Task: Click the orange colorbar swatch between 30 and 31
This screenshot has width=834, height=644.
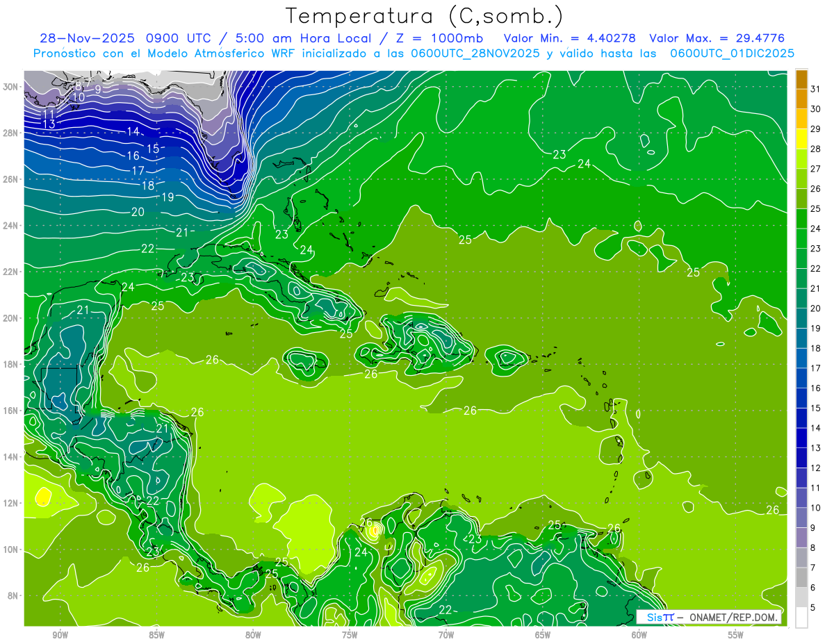Action: tap(801, 99)
